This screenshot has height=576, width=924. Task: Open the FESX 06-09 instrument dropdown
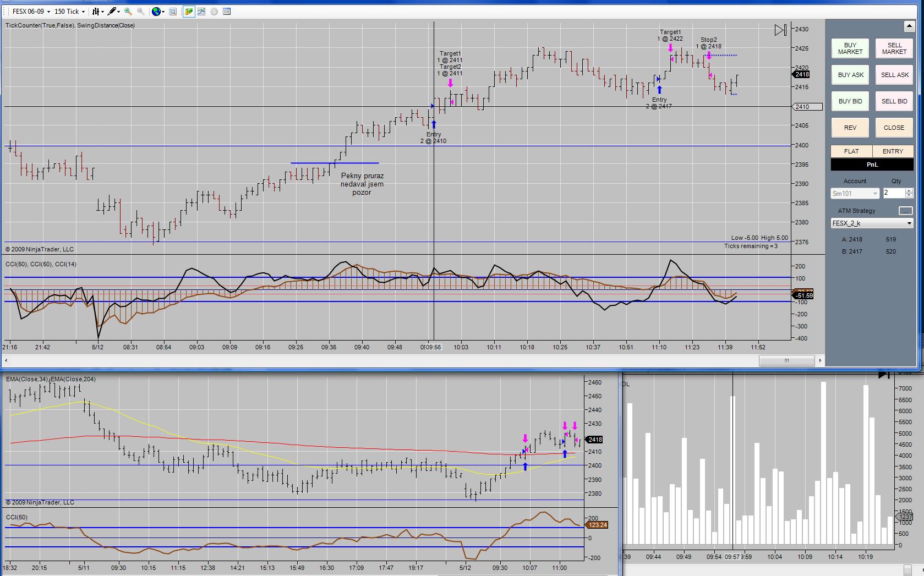(31, 11)
